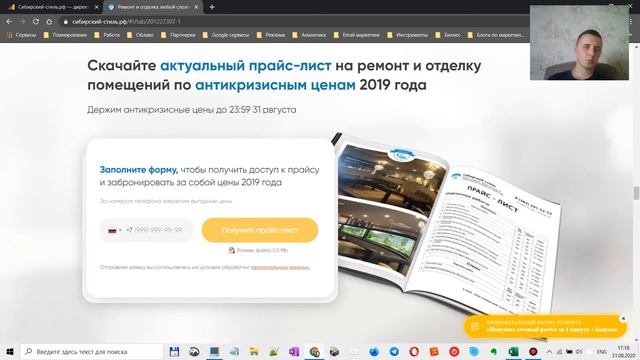640x360 pixels.
Task: Click the 'Заполните форму' heading text
Action: pos(139,170)
